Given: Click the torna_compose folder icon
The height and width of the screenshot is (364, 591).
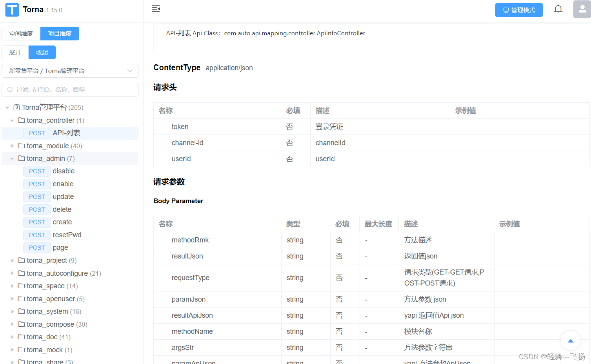Looking at the screenshot, I should pos(22,324).
